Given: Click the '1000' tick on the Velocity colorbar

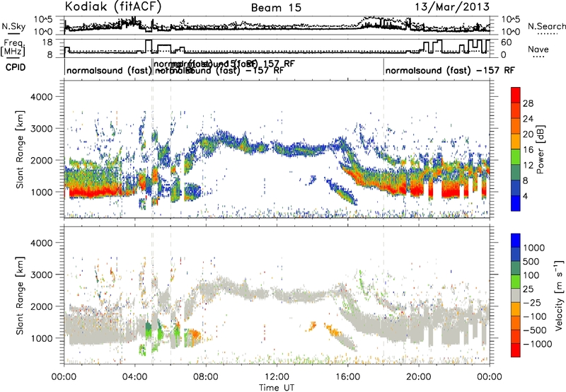Looking at the screenshot, I should point(533,248).
